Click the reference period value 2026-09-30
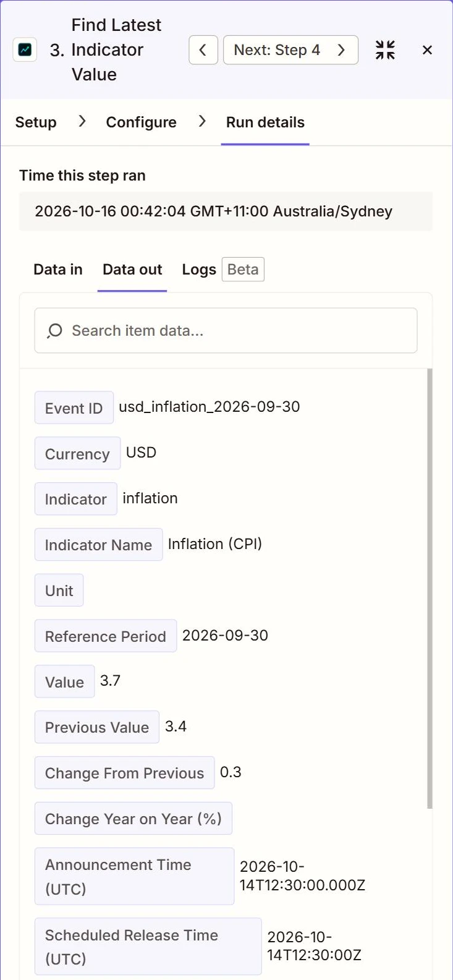 pyautogui.click(x=226, y=635)
